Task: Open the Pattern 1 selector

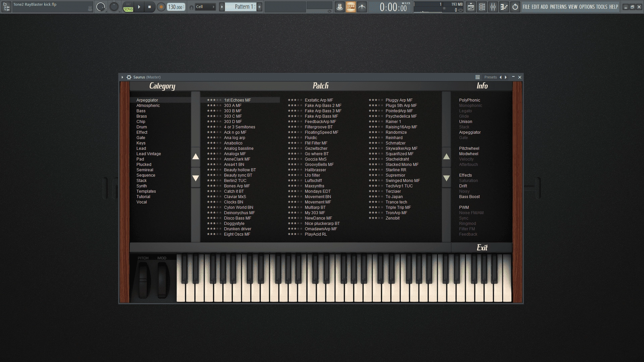Action: click(240, 7)
